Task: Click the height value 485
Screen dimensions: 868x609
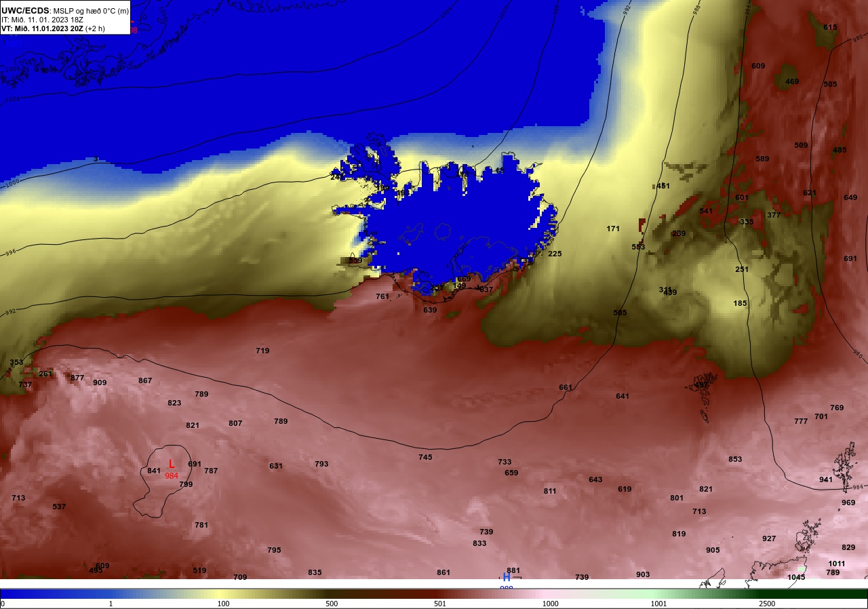Action: 840,150
